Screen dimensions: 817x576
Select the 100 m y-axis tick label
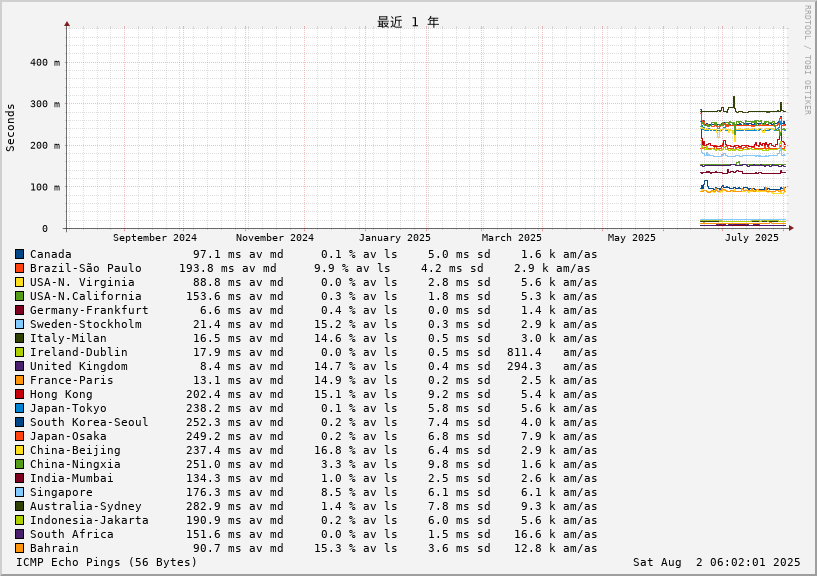45,187
